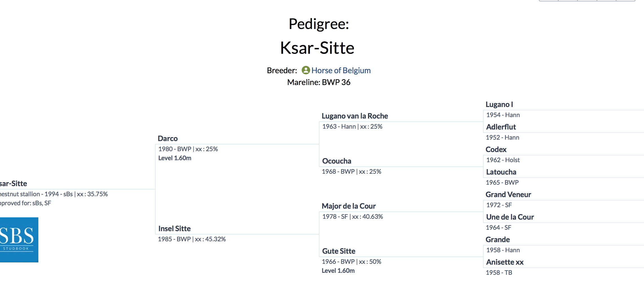This screenshot has width=644, height=290.
Task: Open Lugano van la Roche
Action: click(x=355, y=116)
